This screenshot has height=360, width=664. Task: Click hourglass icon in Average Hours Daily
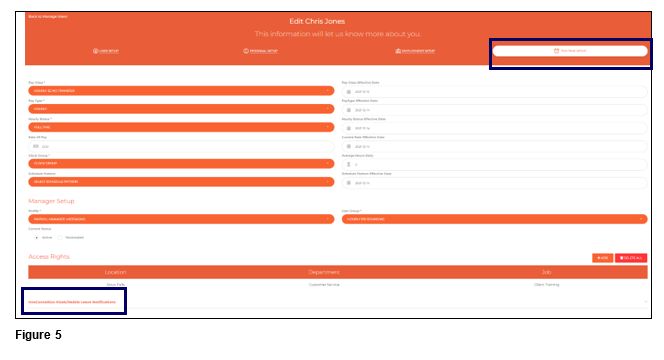[x=349, y=165]
